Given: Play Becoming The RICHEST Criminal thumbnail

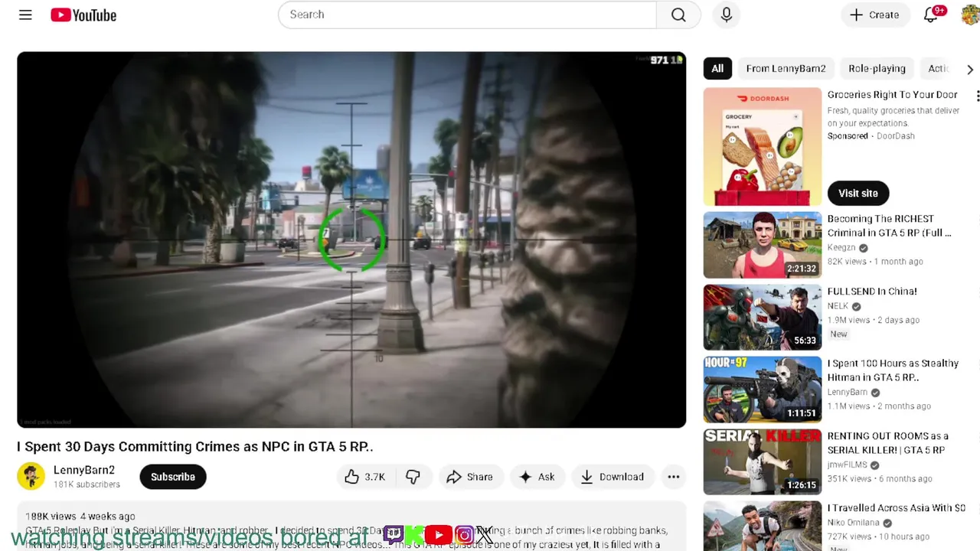Looking at the screenshot, I should 763,245.
